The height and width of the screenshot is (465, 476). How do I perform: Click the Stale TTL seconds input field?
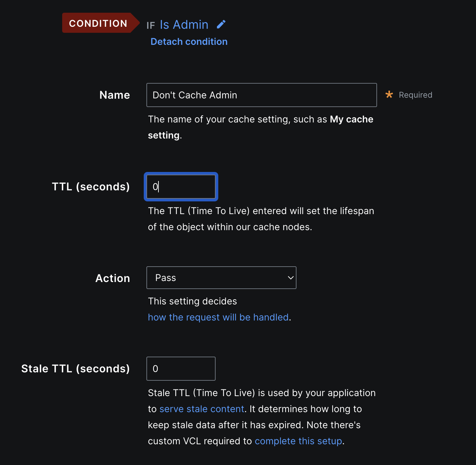tap(181, 369)
